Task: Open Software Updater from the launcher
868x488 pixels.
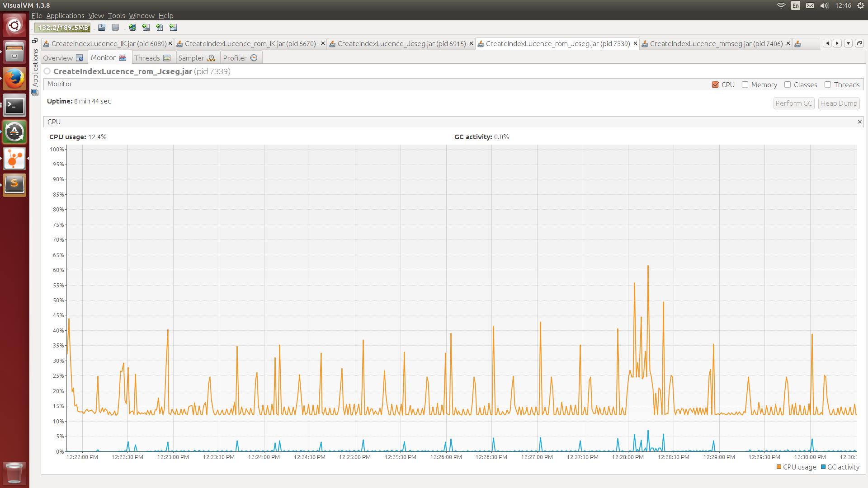Action: (14, 132)
